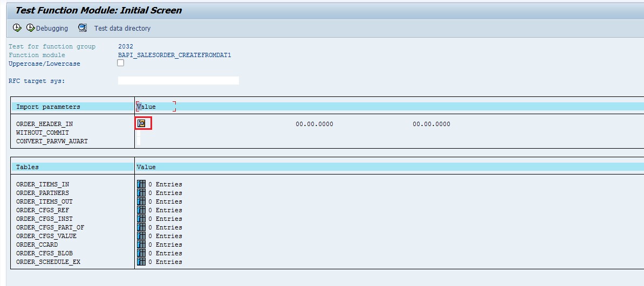Image resolution: width=644 pixels, height=286 pixels.
Task: Open the ORDER_ITEMS_OUT table icon
Action: pyautogui.click(x=141, y=201)
